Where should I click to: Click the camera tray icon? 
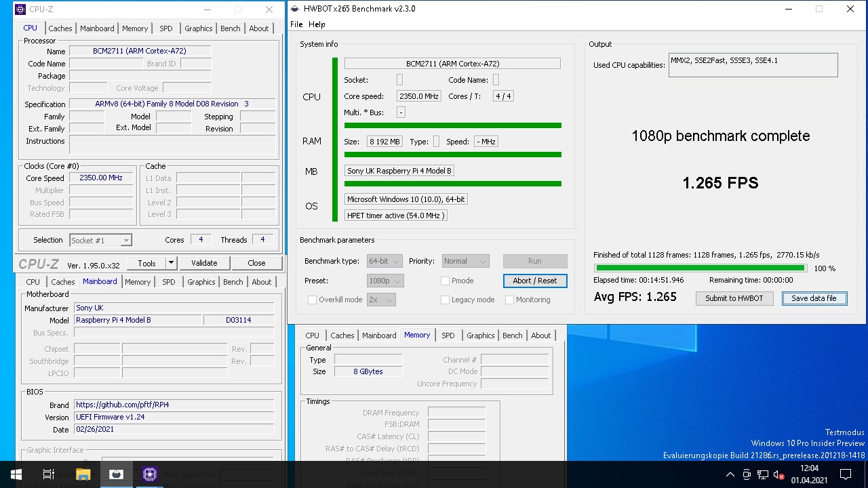pos(747,474)
